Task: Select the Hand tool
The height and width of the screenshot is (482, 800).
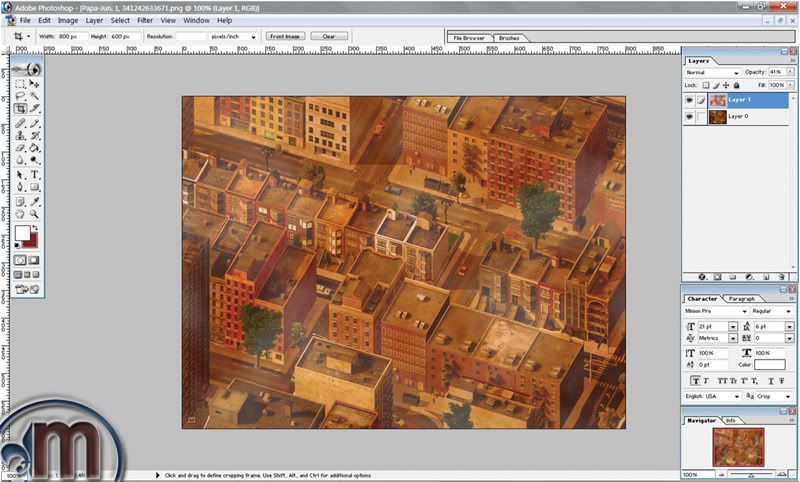Action: (20, 214)
